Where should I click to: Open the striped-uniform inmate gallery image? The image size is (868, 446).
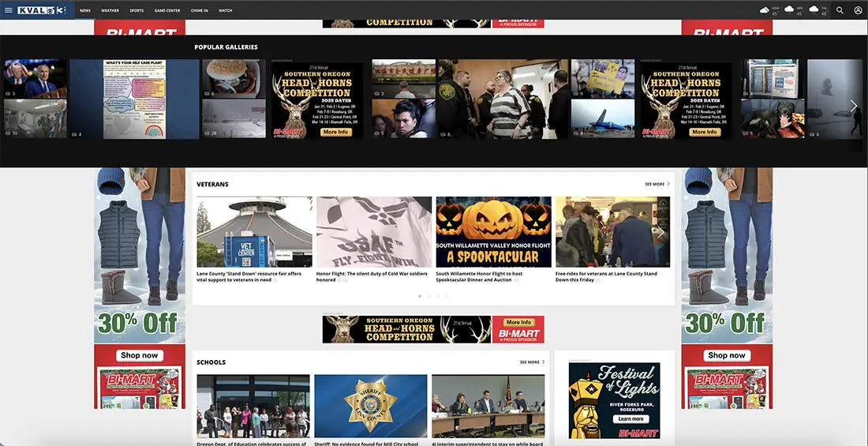(503, 99)
